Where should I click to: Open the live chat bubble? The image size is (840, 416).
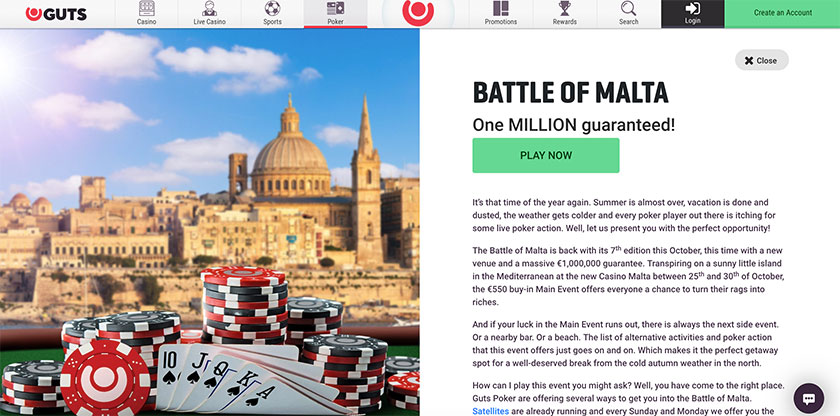tap(808, 398)
